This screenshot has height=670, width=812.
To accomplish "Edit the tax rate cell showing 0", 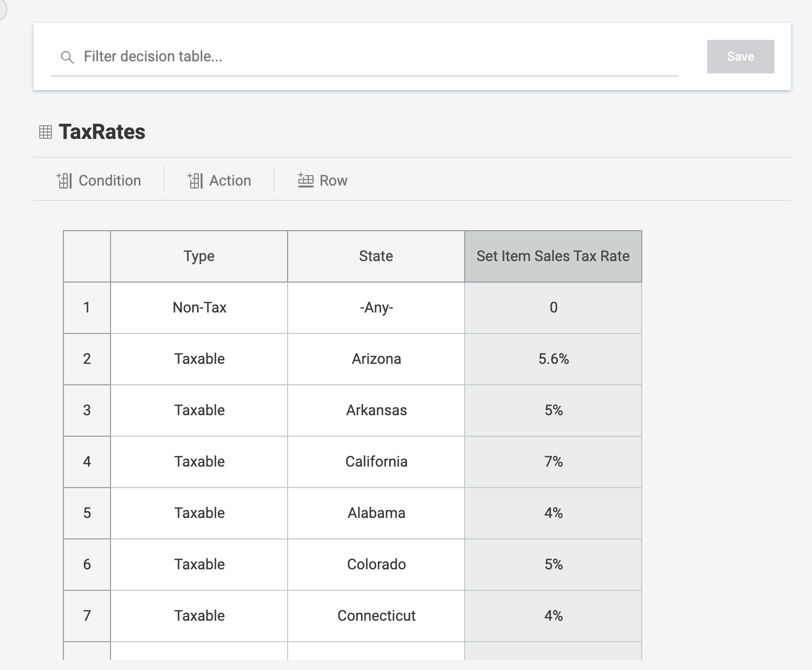I will 553,308.
